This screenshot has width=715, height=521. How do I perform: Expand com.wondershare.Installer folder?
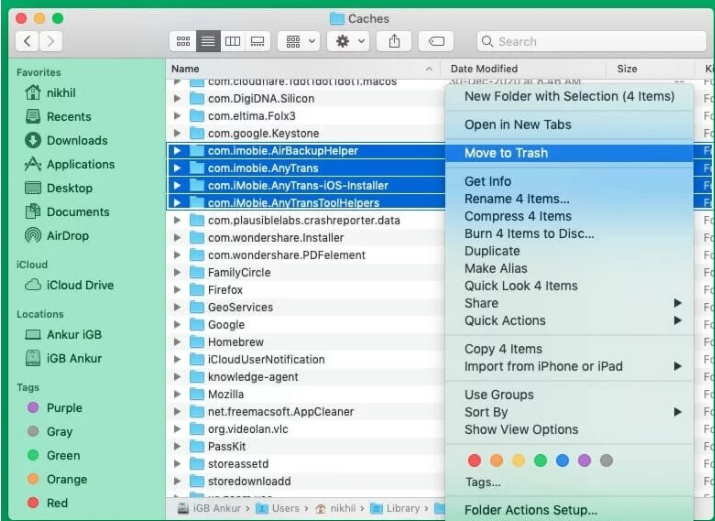177,237
